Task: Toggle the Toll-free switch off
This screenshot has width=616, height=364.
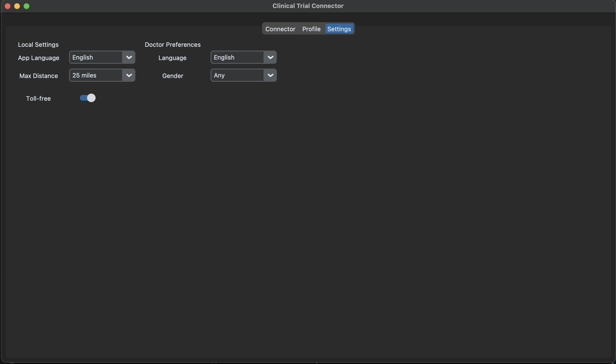Action: click(88, 98)
